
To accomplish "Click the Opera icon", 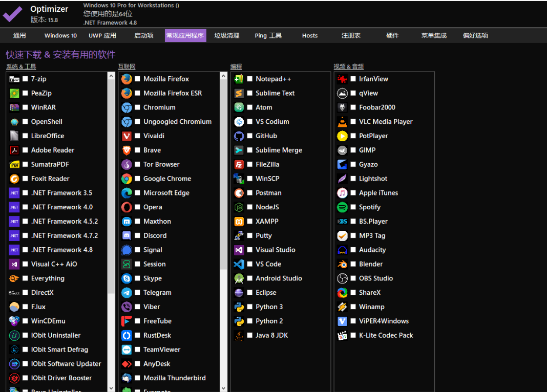I will pyautogui.click(x=127, y=207).
